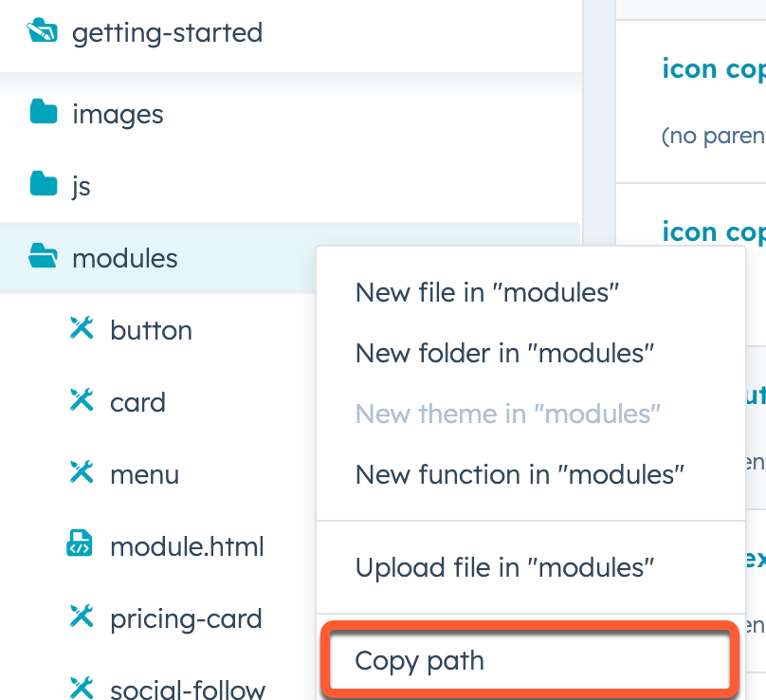
Task: Choose New folder in "modules"
Action: click(x=504, y=354)
